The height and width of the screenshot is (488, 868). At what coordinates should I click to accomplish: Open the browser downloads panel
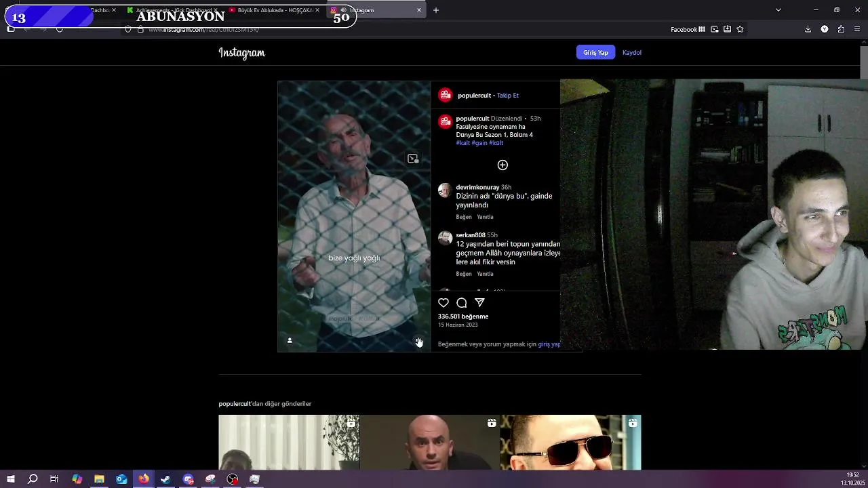tap(808, 29)
